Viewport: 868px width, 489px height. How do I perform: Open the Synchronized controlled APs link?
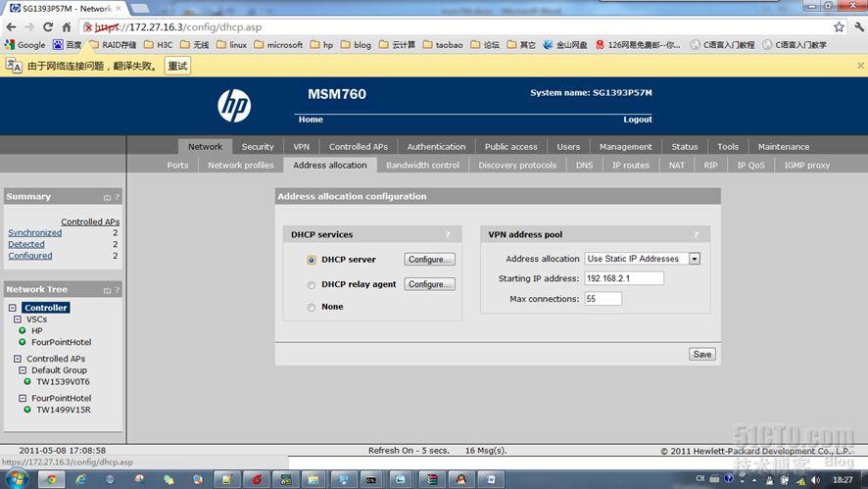pos(35,232)
